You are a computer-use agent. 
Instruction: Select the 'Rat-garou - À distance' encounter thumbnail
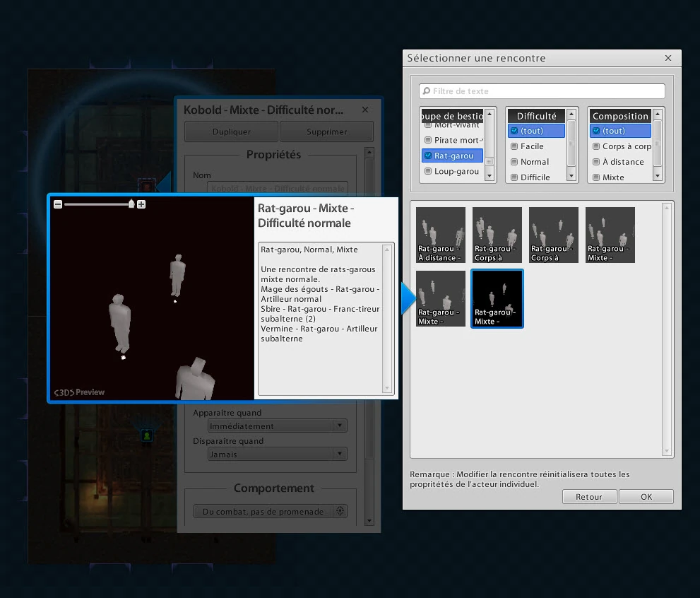tap(441, 235)
